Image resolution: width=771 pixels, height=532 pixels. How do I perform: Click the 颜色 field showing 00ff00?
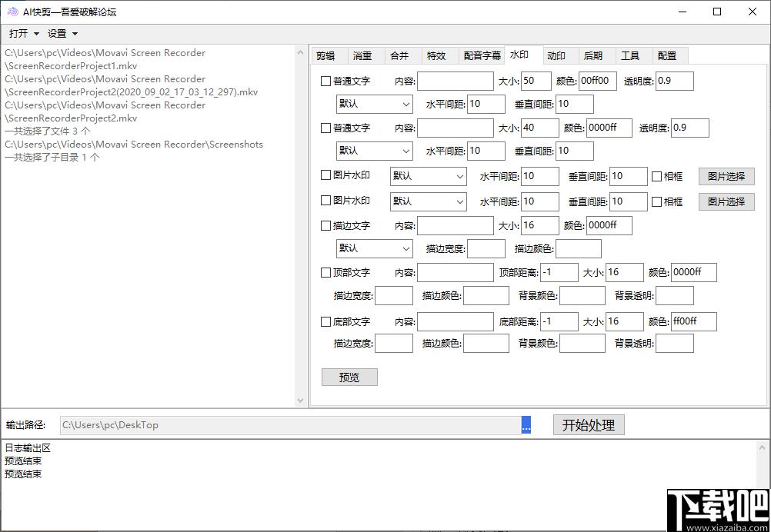(x=597, y=81)
